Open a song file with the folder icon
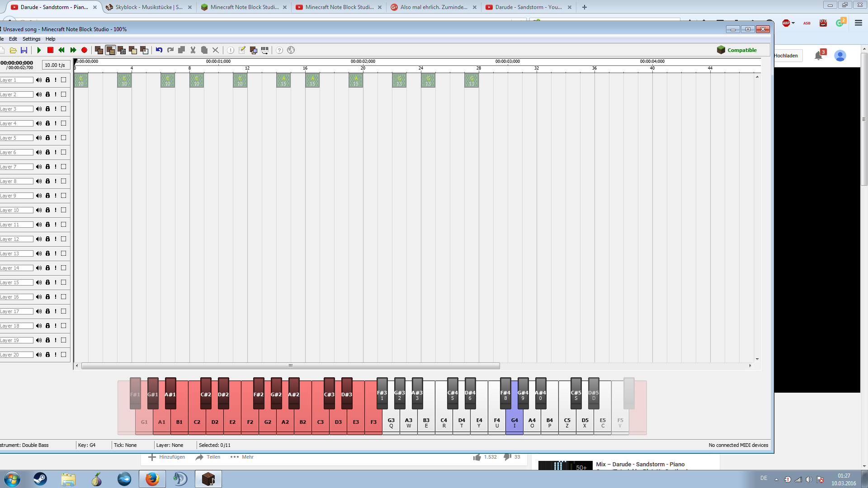Image resolution: width=868 pixels, height=488 pixels. pos(13,50)
